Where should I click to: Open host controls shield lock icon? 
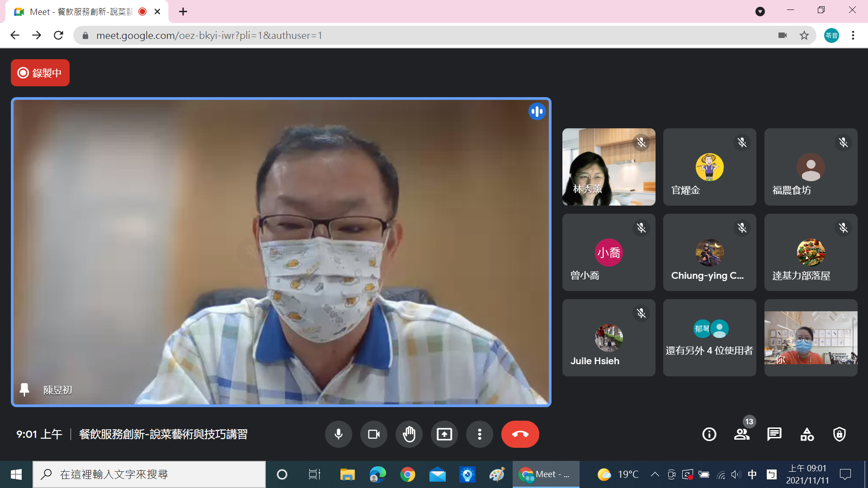[840, 434]
